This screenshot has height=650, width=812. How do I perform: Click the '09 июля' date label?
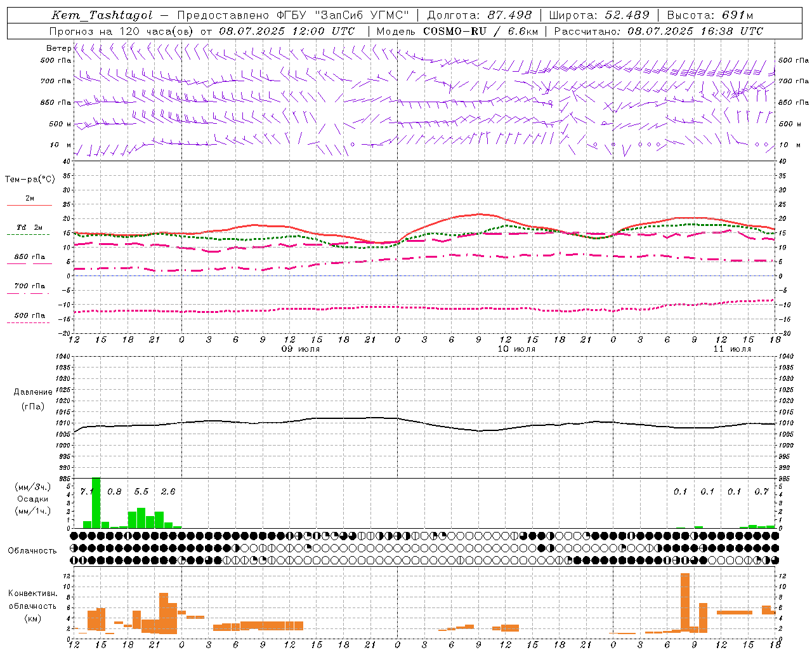click(301, 349)
